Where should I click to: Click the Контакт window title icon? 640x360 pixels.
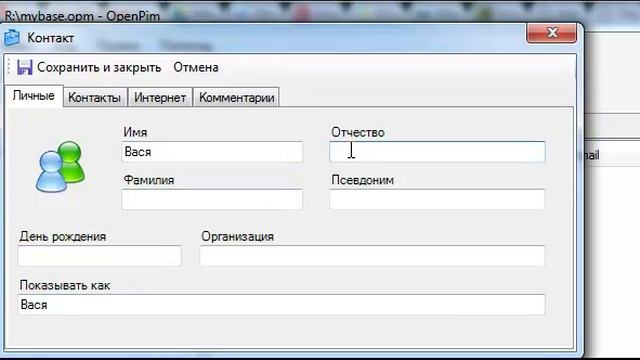(x=12, y=38)
